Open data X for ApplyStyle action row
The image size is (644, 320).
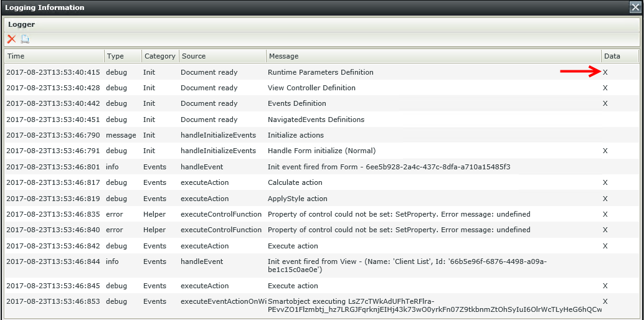click(x=605, y=199)
